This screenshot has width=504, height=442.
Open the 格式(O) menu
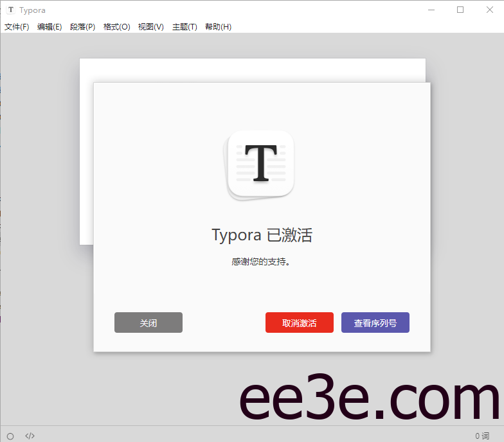[117, 27]
